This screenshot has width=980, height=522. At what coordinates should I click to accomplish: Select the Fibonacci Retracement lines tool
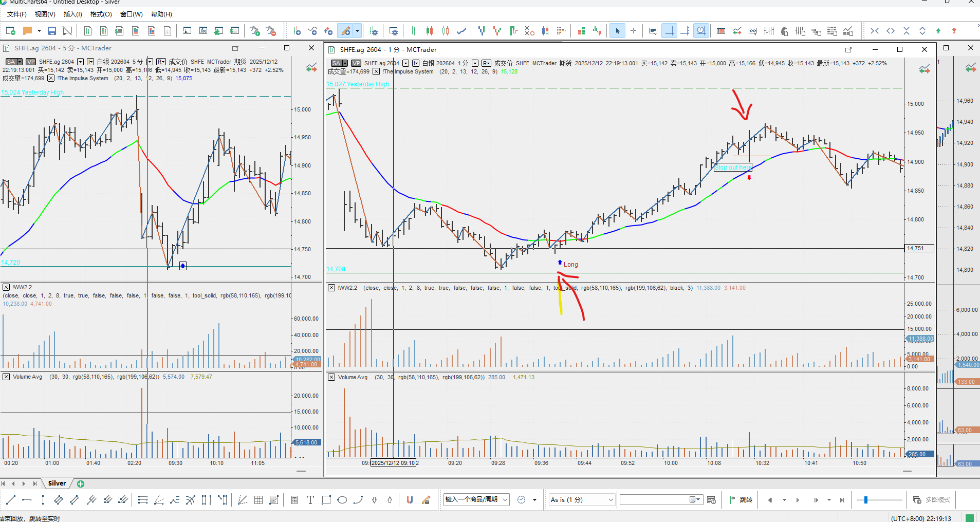[x=143, y=500]
